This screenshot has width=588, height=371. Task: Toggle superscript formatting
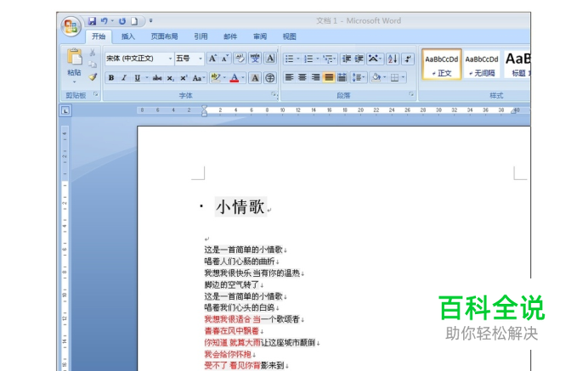pyautogui.click(x=184, y=77)
